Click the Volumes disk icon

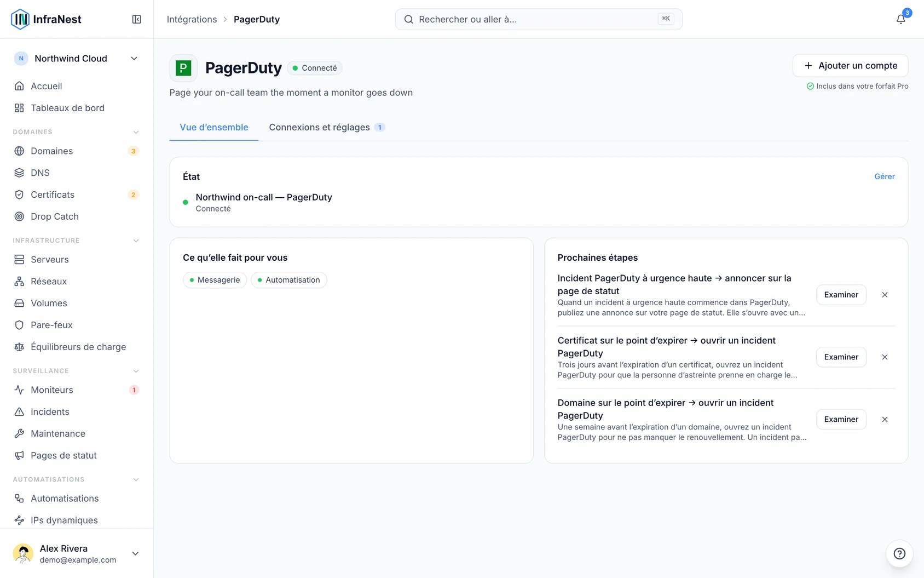(x=19, y=303)
